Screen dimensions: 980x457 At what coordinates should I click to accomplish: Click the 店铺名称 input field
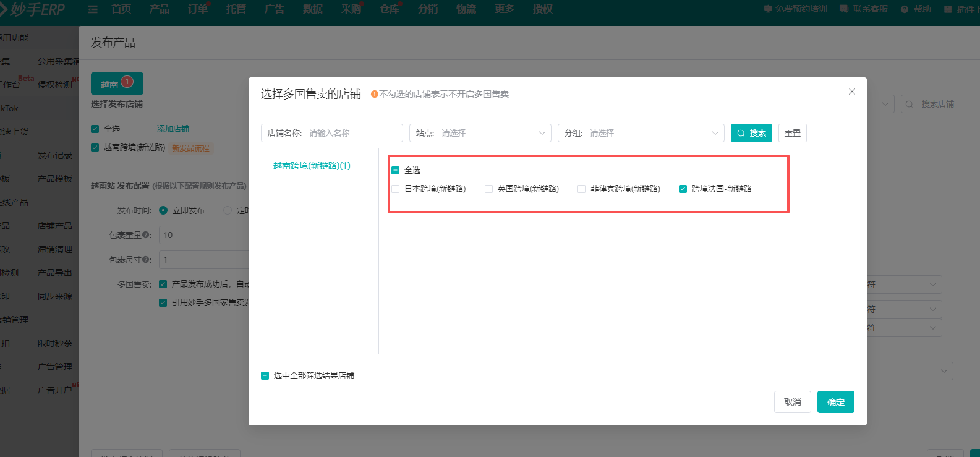click(332, 133)
